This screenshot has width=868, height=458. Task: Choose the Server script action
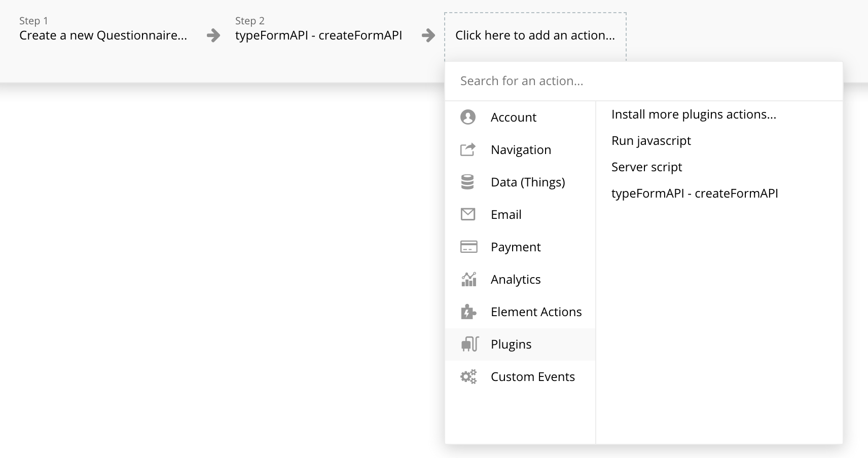pyautogui.click(x=646, y=167)
